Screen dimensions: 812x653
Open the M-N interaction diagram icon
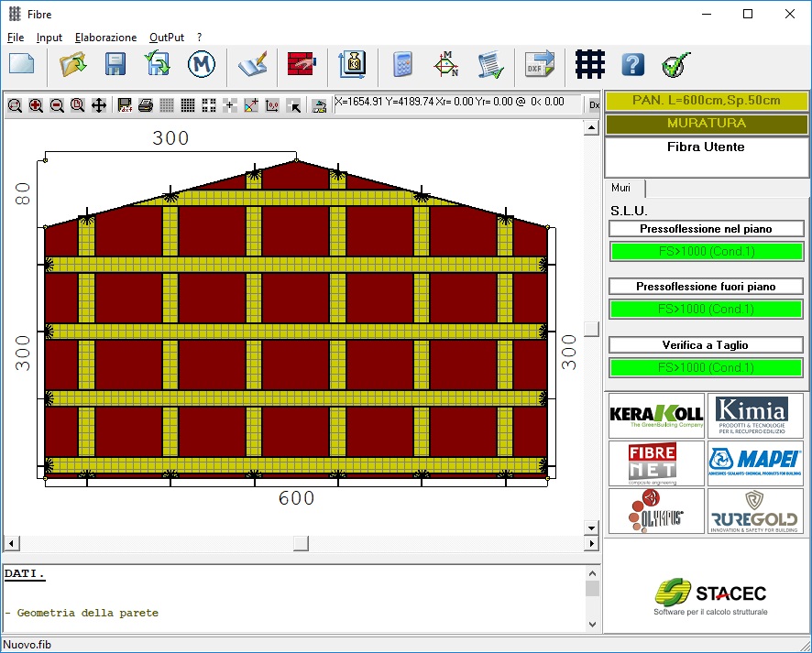pyautogui.click(x=446, y=64)
